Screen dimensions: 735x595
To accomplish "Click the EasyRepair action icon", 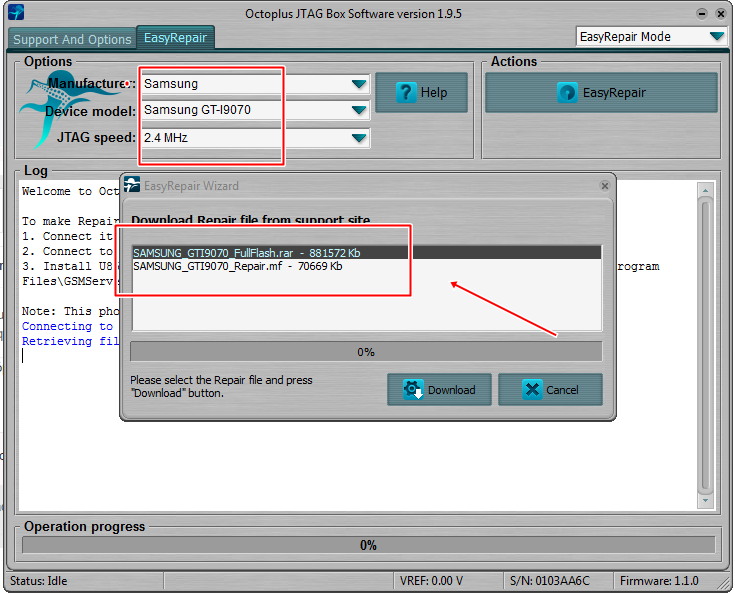I will (x=567, y=92).
